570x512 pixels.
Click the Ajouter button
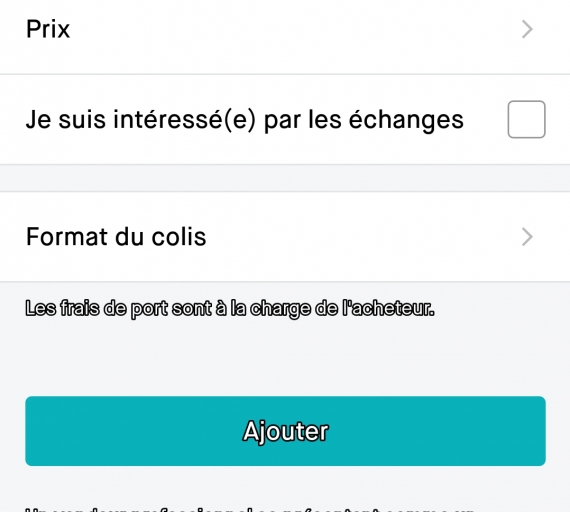[x=285, y=431]
